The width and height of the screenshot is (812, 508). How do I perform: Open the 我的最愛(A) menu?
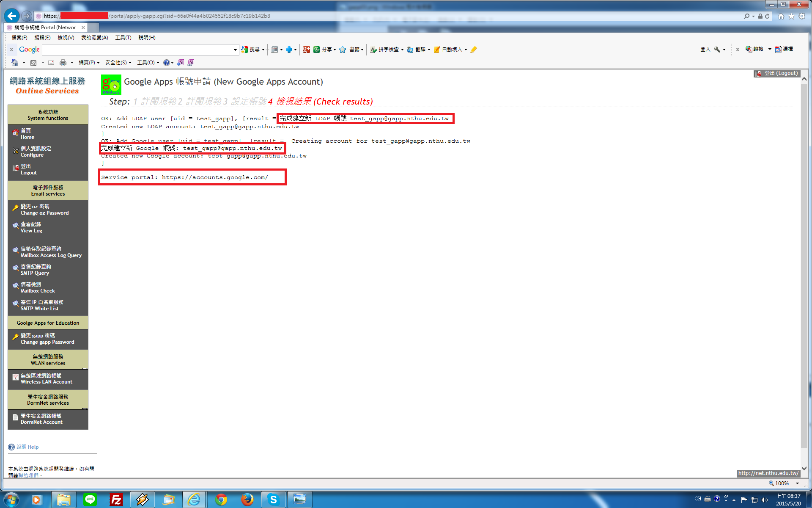point(94,38)
